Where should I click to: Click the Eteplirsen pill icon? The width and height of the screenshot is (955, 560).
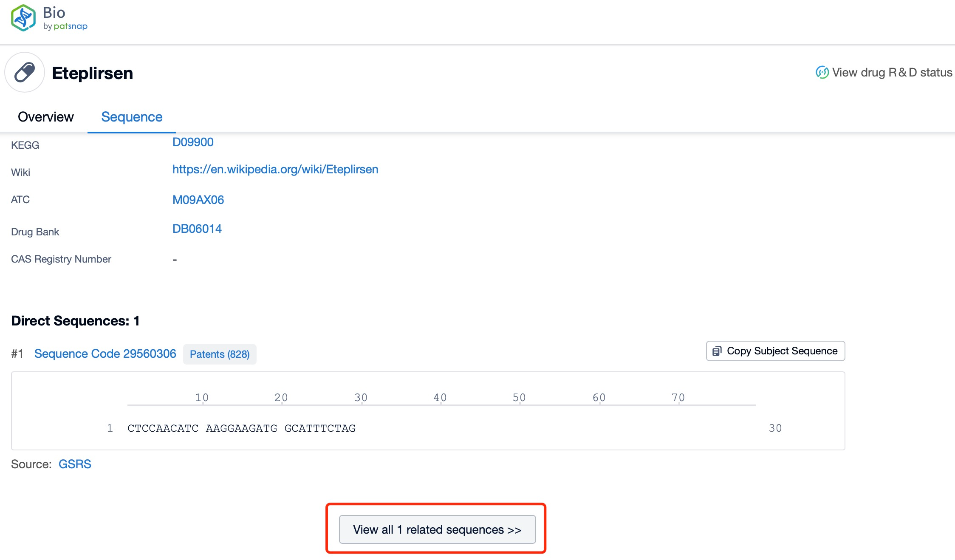click(x=25, y=72)
